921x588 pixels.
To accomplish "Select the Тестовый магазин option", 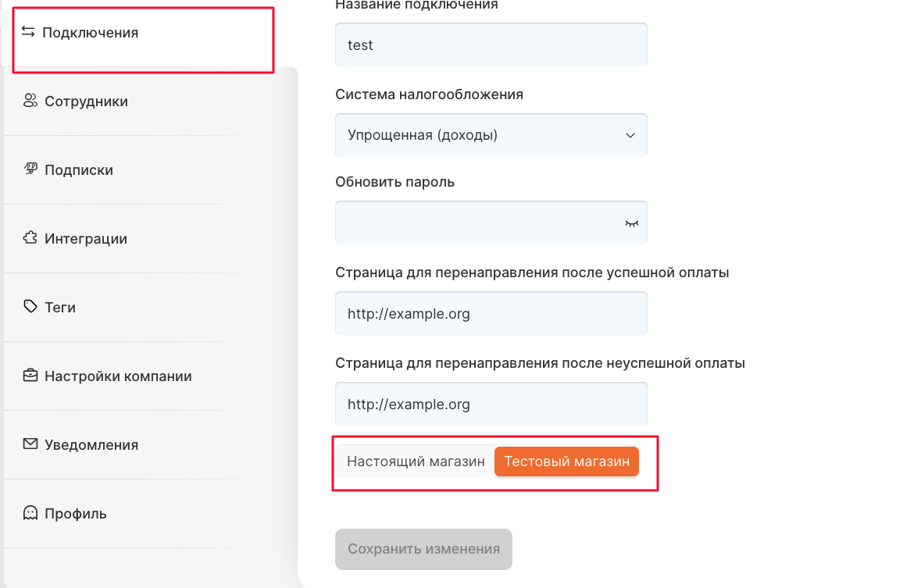I will (566, 461).
